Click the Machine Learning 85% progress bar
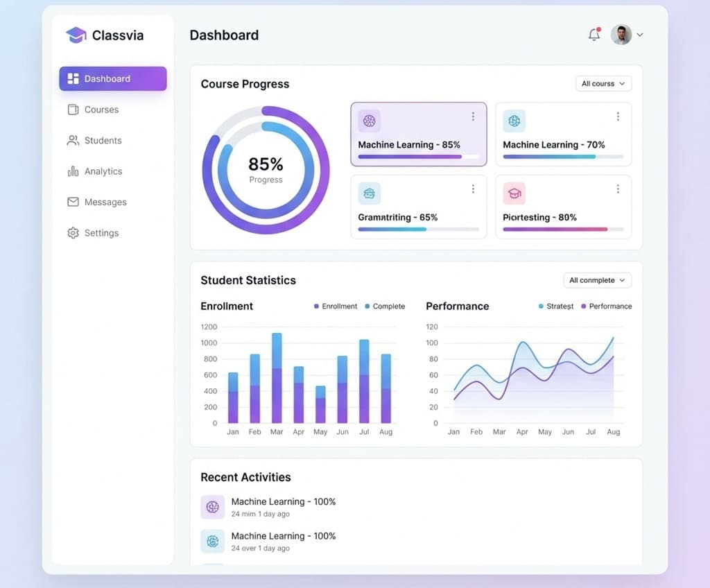This screenshot has height=588, width=710. click(x=418, y=157)
